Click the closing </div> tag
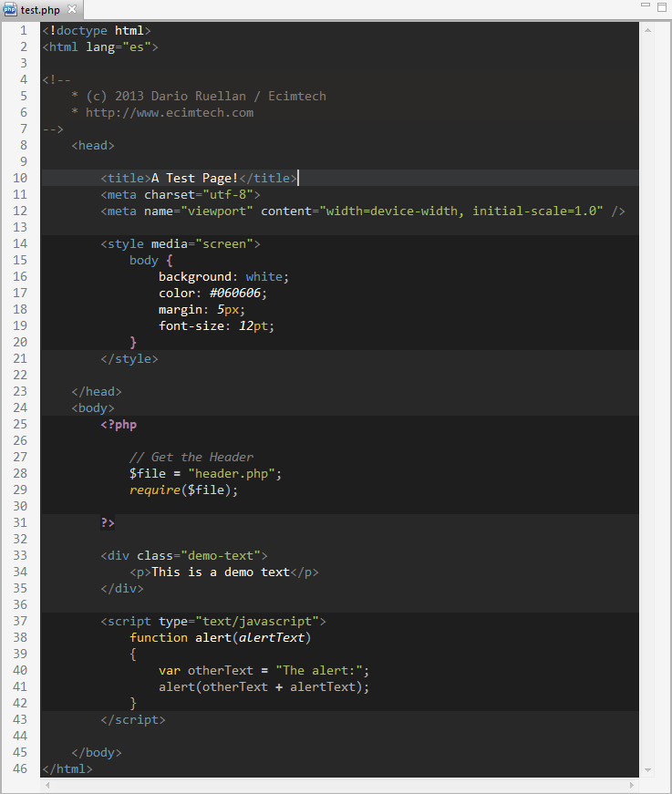The height and width of the screenshot is (794, 672). tap(122, 588)
